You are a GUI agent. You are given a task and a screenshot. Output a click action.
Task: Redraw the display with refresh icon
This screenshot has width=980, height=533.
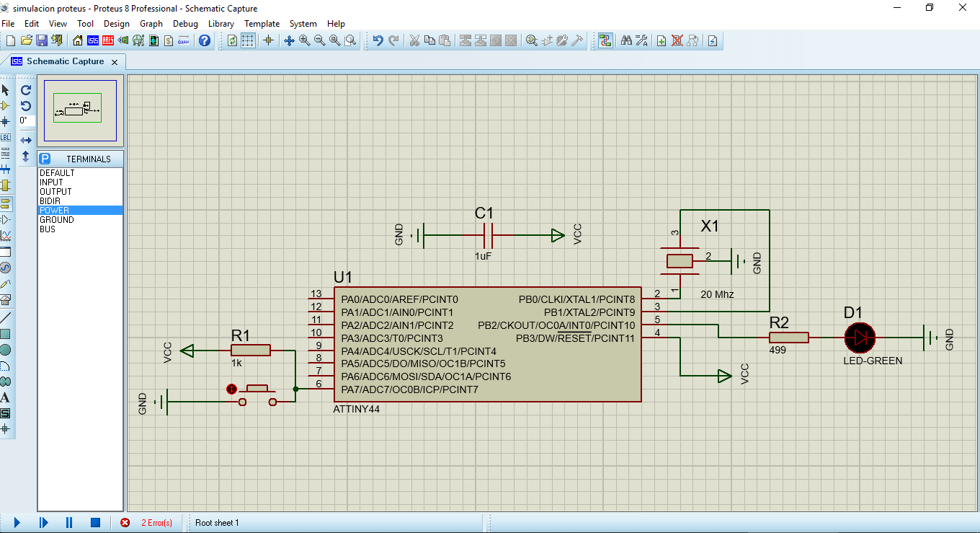click(x=232, y=40)
